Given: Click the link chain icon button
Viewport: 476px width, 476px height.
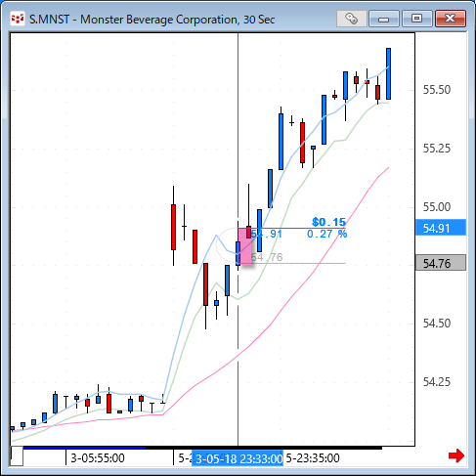Looking at the screenshot, I should 351,19.
